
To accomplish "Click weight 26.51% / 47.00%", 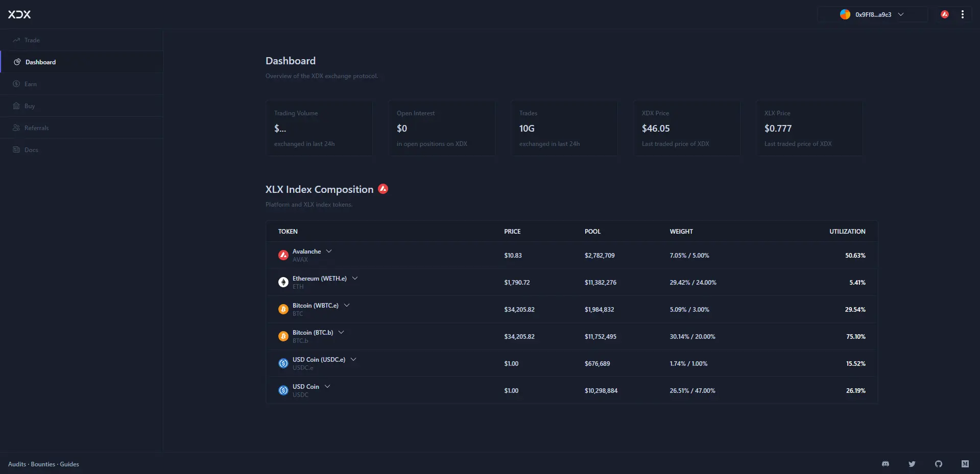I will point(692,391).
